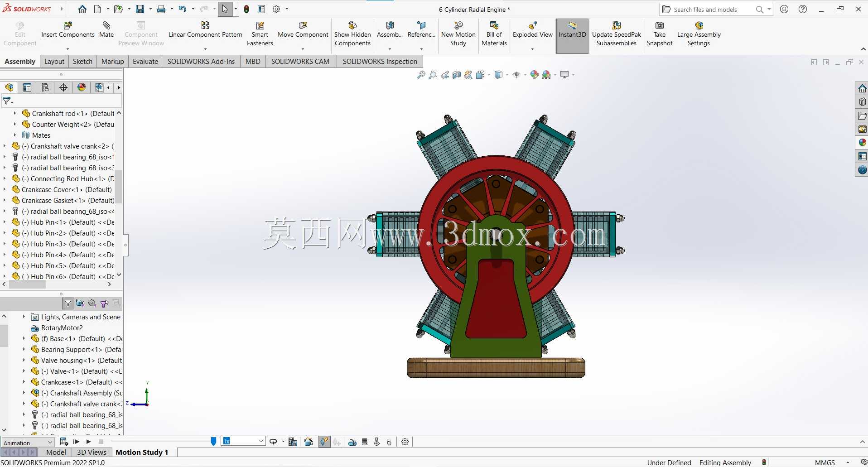Click Zoom to Area icon
This screenshot has height=467, width=868.
click(x=433, y=75)
